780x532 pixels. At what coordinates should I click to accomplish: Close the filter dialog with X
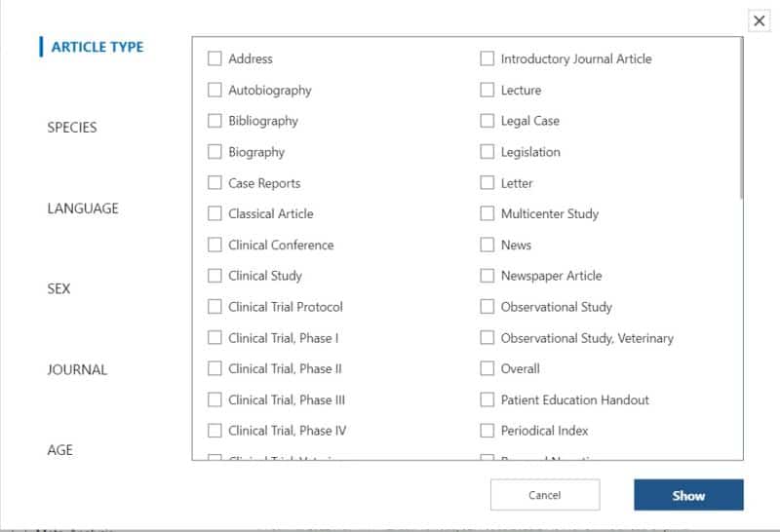click(759, 20)
